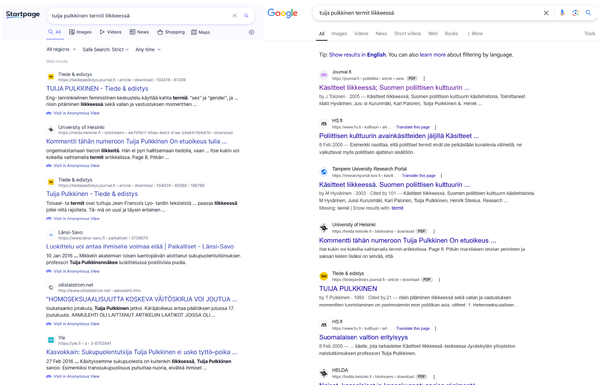Expand the Safe Search: Strict dropdown
Screen dimensions: 599x385
(106, 49)
